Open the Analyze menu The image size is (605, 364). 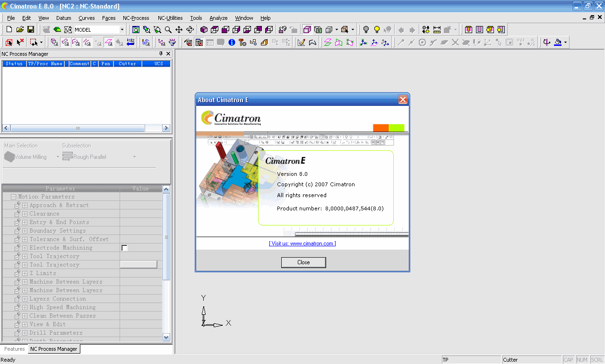(218, 18)
